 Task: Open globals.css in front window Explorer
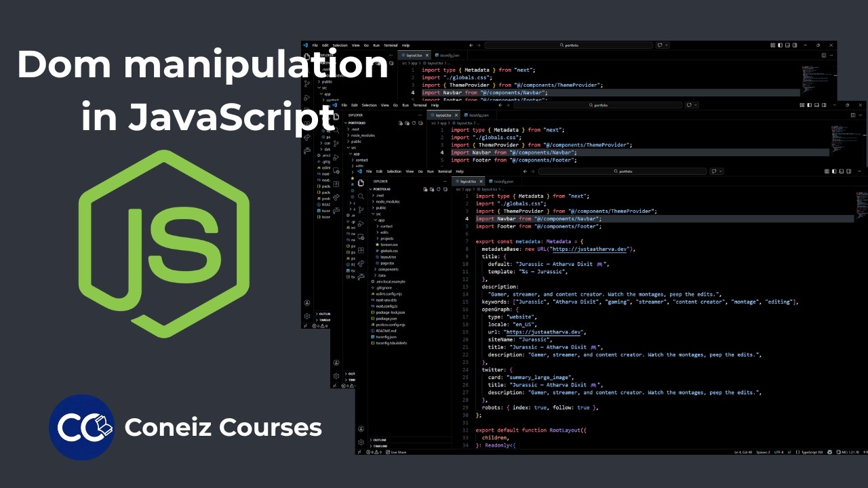(389, 251)
